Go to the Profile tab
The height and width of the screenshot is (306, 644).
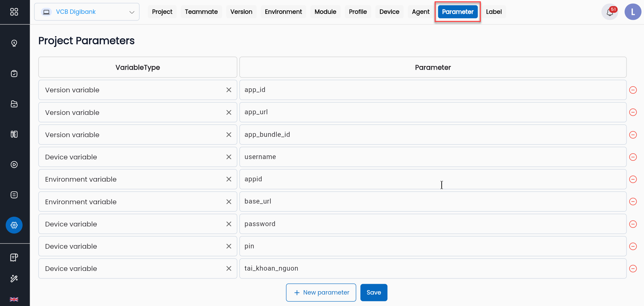[x=358, y=12]
